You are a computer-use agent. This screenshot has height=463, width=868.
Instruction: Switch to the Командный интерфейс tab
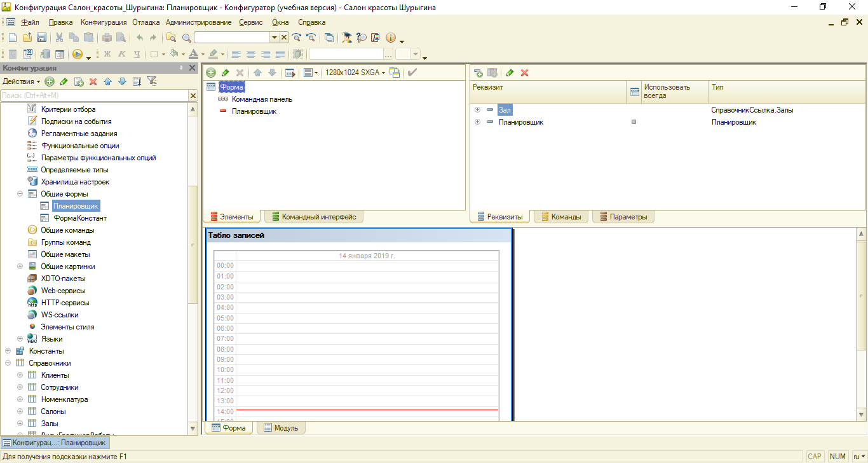[x=314, y=217]
